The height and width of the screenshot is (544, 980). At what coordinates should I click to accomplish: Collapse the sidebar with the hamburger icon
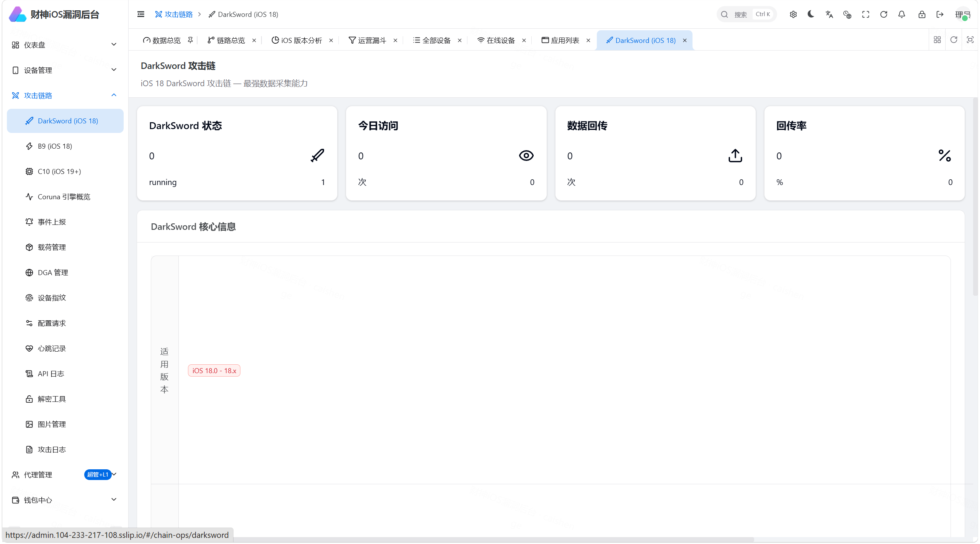click(x=140, y=14)
